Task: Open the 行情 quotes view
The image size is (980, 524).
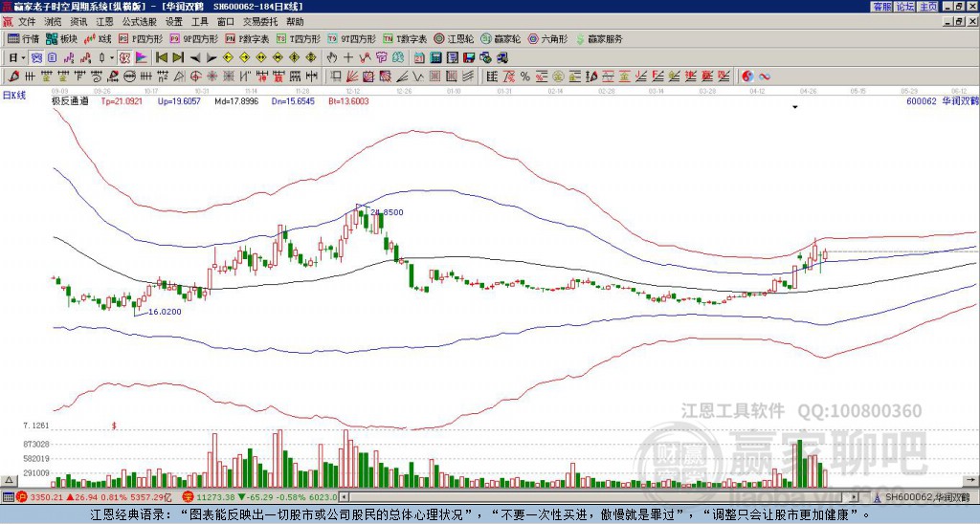Action: tap(23, 38)
